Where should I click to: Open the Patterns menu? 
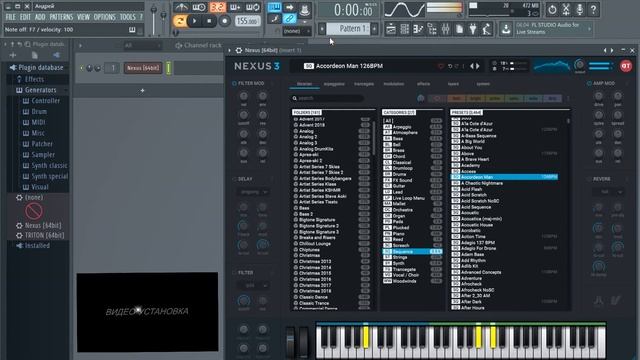[61, 17]
